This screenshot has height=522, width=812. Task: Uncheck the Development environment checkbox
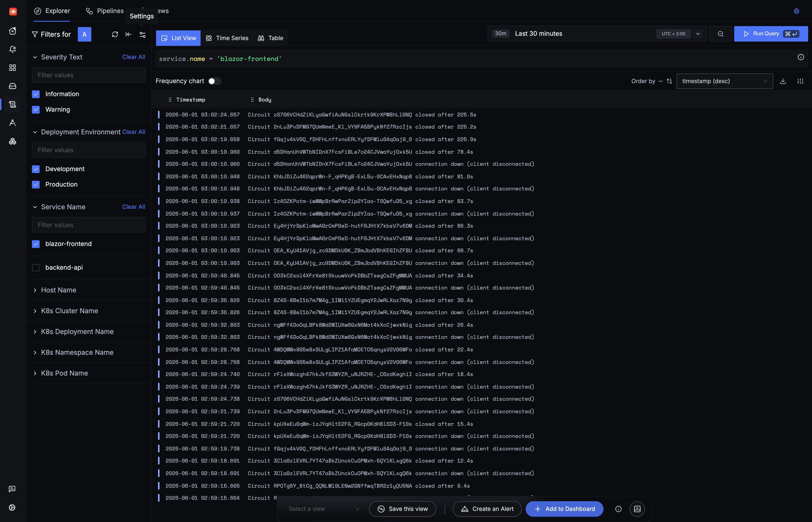[x=36, y=169]
